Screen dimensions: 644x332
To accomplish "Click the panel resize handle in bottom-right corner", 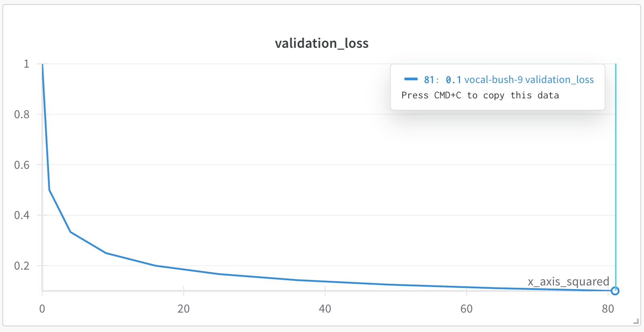I will pyautogui.click(x=635, y=321).
